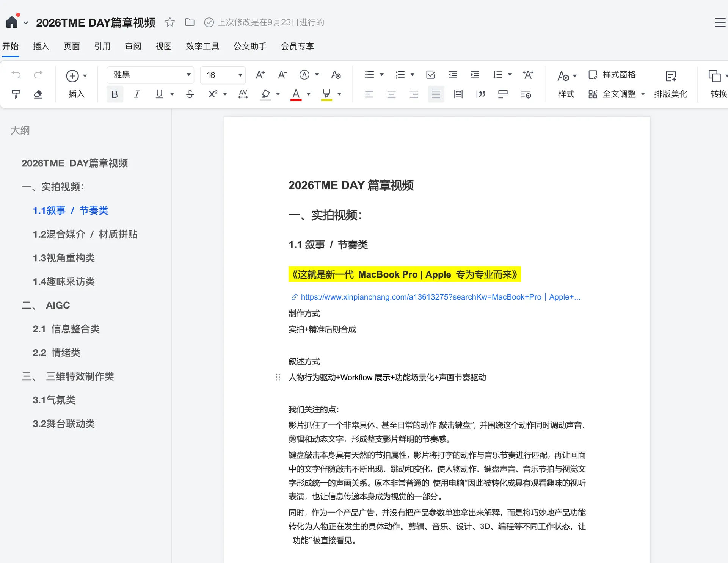Open the font family dropdown 雅黑
728x563 pixels.
tap(151, 75)
